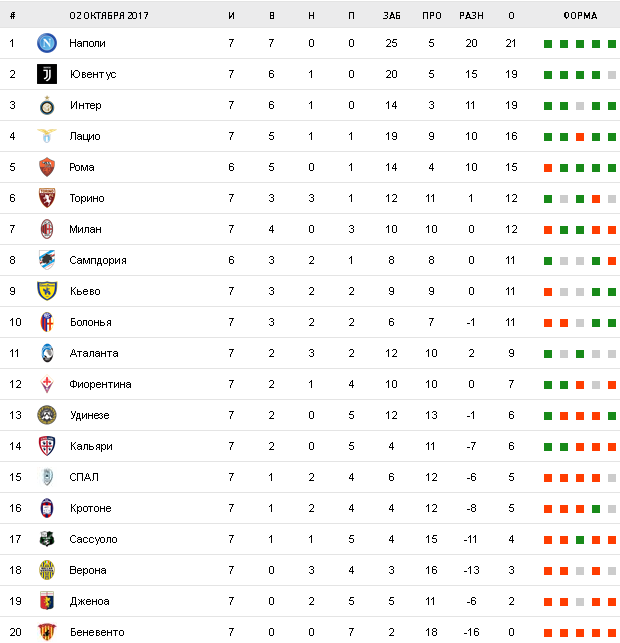Select the Inter club crest
Viewport: 620px width, 643px height.
click(46, 105)
